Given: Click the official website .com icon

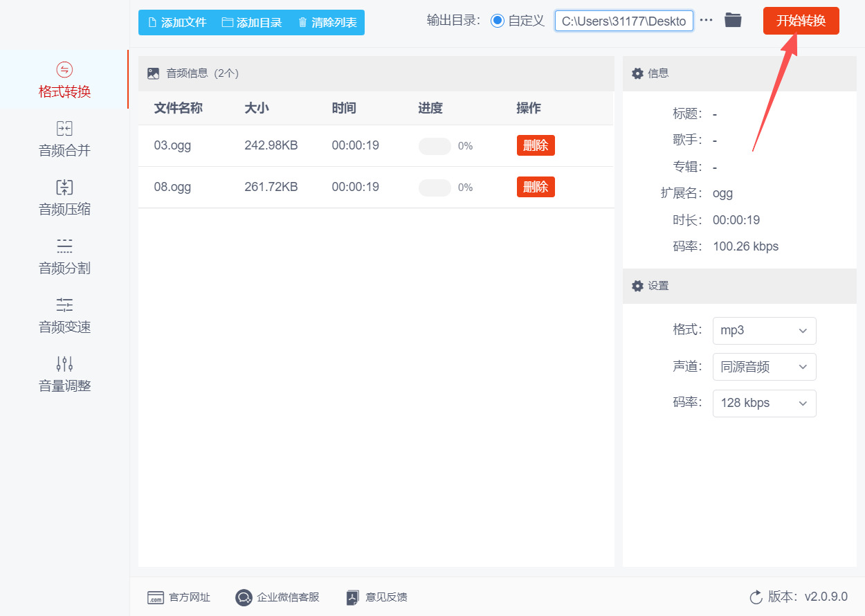Looking at the screenshot, I should tap(156, 598).
